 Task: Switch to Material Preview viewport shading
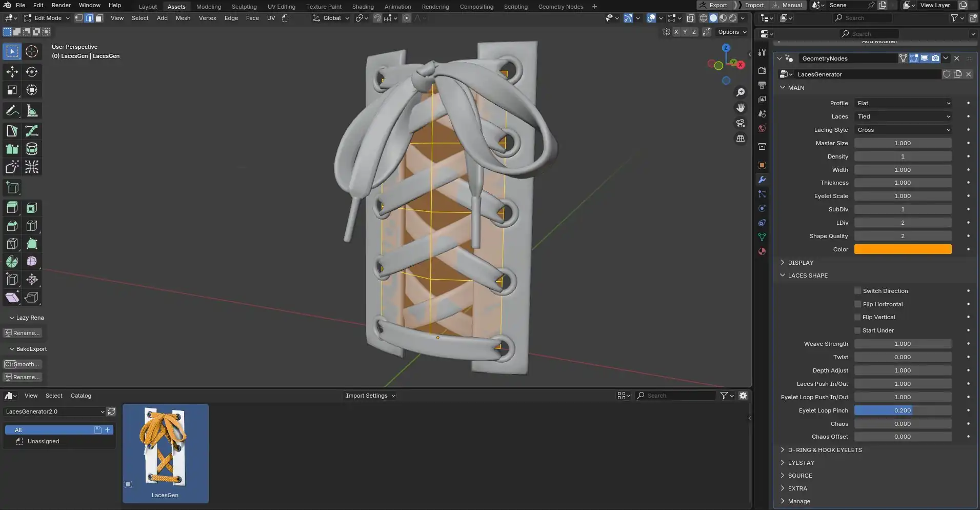724,18
